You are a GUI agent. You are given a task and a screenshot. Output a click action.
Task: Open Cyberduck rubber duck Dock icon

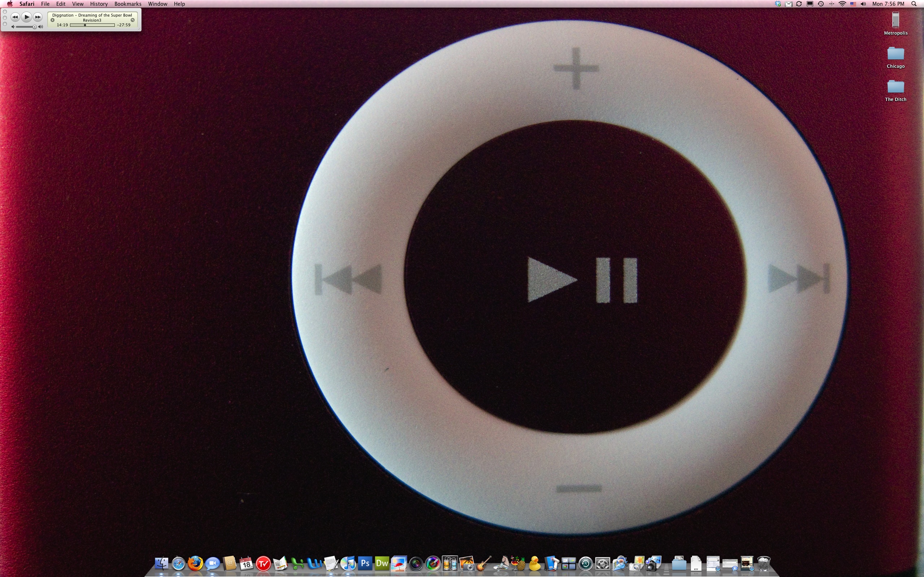[535, 563]
